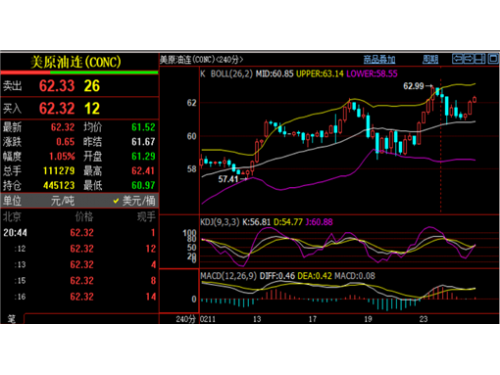Click the left-arrow scroll chart icon
This screenshot has width=500, height=375.
[458, 59]
